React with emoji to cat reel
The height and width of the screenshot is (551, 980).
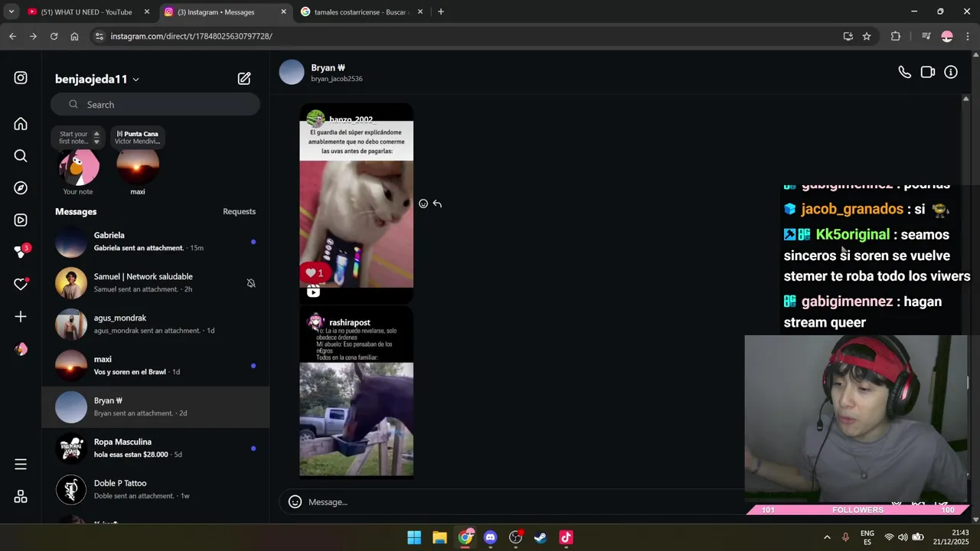pyautogui.click(x=423, y=204)
